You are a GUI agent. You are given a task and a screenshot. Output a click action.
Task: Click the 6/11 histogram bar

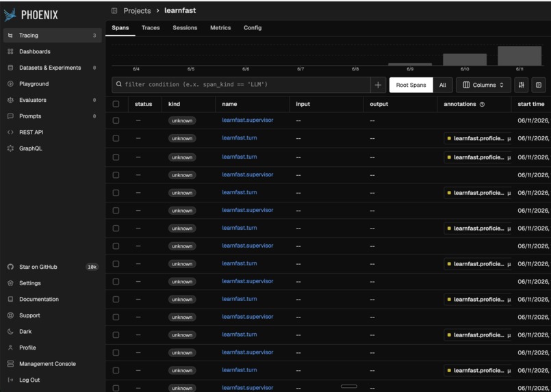tap(520, 56)
